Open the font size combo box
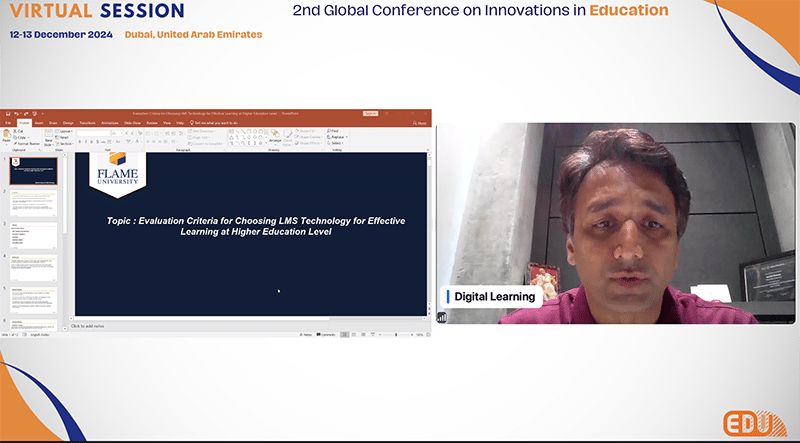The image size is (800, 443). [117, 133]
